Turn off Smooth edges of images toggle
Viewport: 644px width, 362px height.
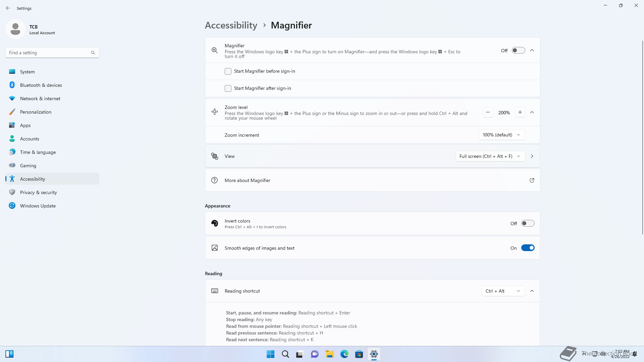[528, 248]
